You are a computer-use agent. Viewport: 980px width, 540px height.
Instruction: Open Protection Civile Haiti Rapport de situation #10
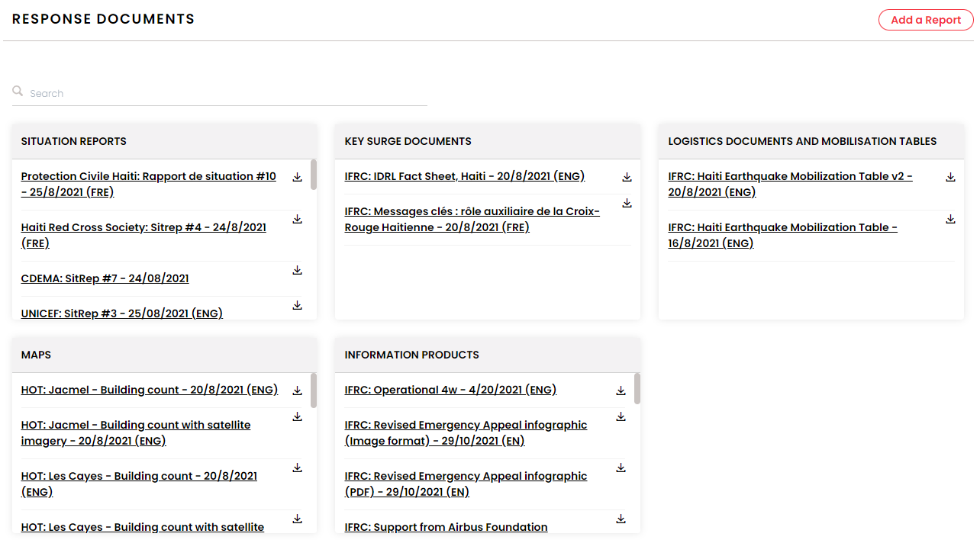pos(149,184)
